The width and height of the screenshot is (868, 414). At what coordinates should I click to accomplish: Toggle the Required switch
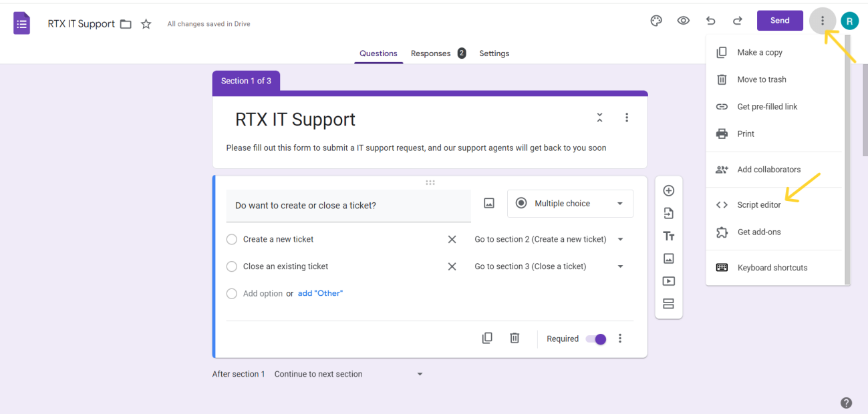tap(595, 339)
